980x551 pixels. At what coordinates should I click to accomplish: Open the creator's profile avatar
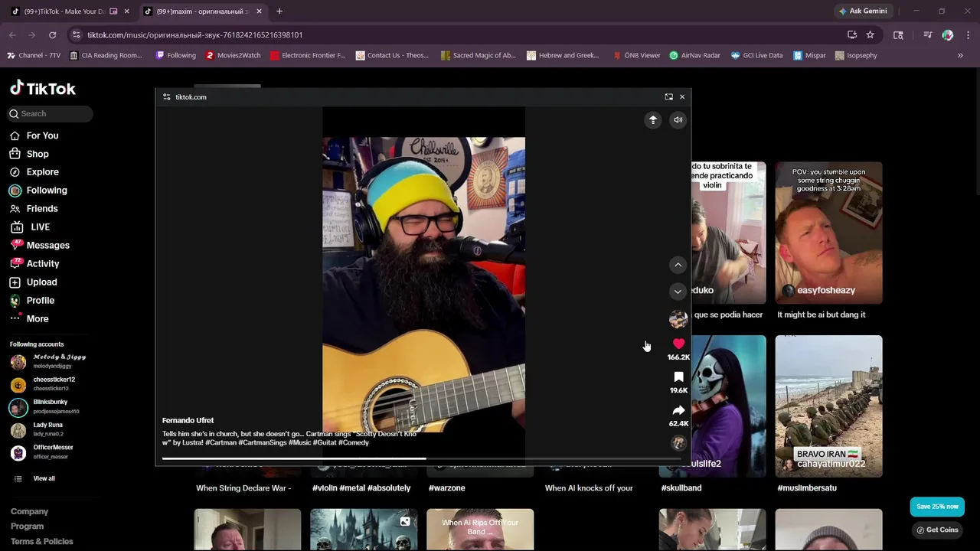[678, 319]
